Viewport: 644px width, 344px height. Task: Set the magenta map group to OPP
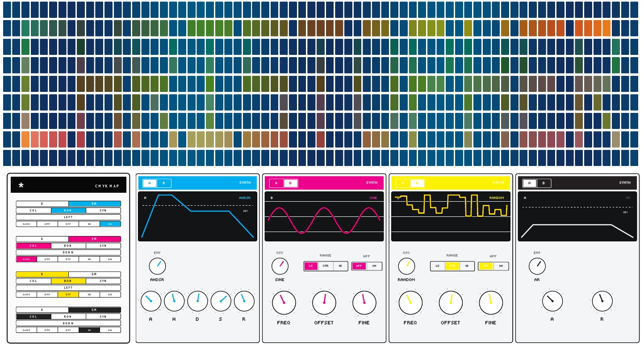pos(47,259)
